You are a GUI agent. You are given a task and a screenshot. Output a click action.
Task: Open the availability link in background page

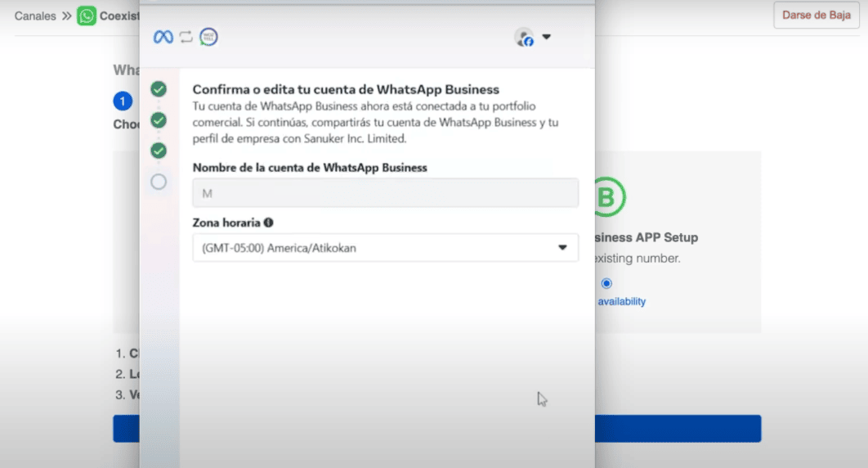point(622,301)
